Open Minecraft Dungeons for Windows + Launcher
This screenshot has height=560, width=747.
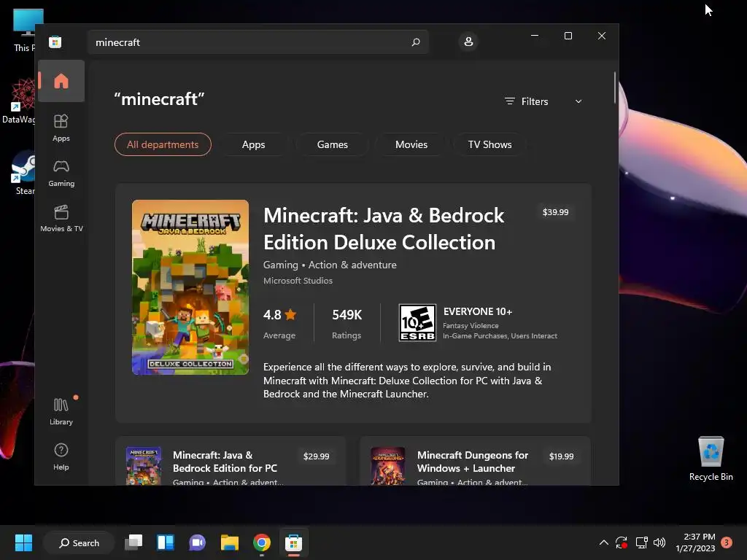click(473, 462)
